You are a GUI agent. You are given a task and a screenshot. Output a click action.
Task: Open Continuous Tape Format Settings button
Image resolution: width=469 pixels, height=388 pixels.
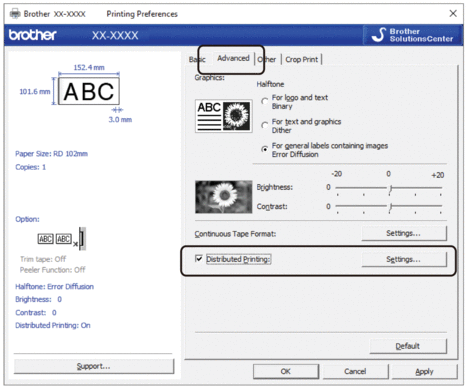click(x=404, y=233)
